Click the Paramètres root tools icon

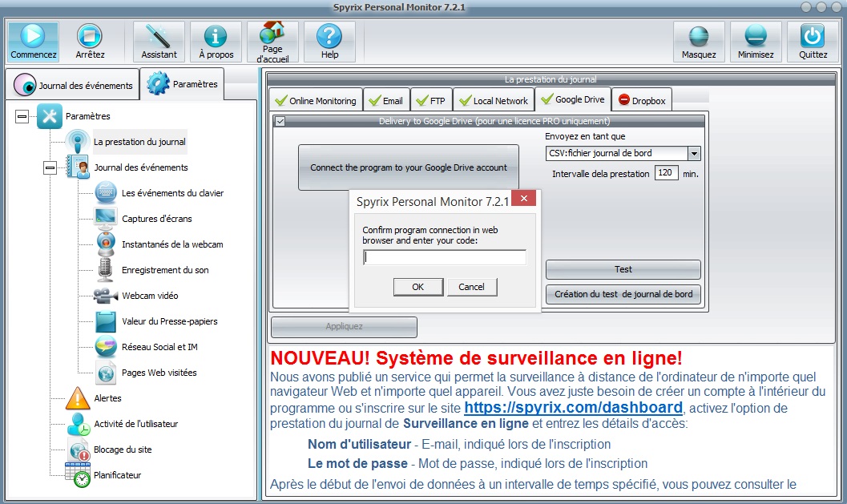(x=49, y=115)
